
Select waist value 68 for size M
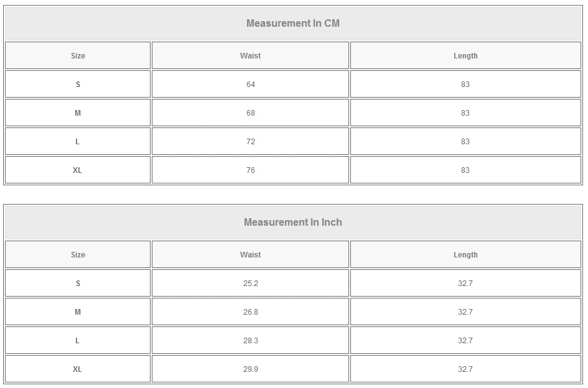(250, 113)
